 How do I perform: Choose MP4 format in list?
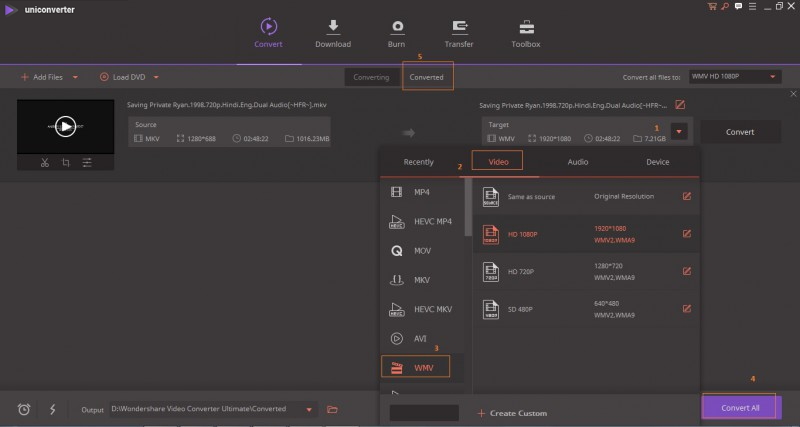(x=422, y=192)
